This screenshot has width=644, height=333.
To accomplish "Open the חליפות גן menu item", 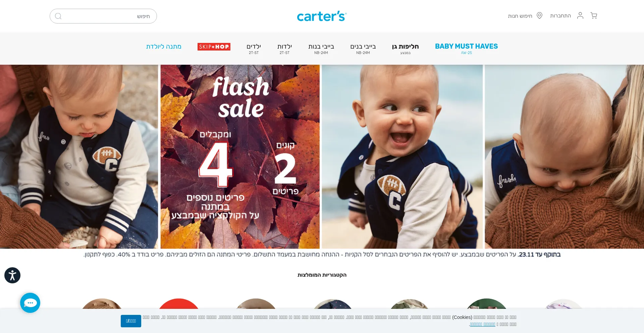I will tap(405, 48).
